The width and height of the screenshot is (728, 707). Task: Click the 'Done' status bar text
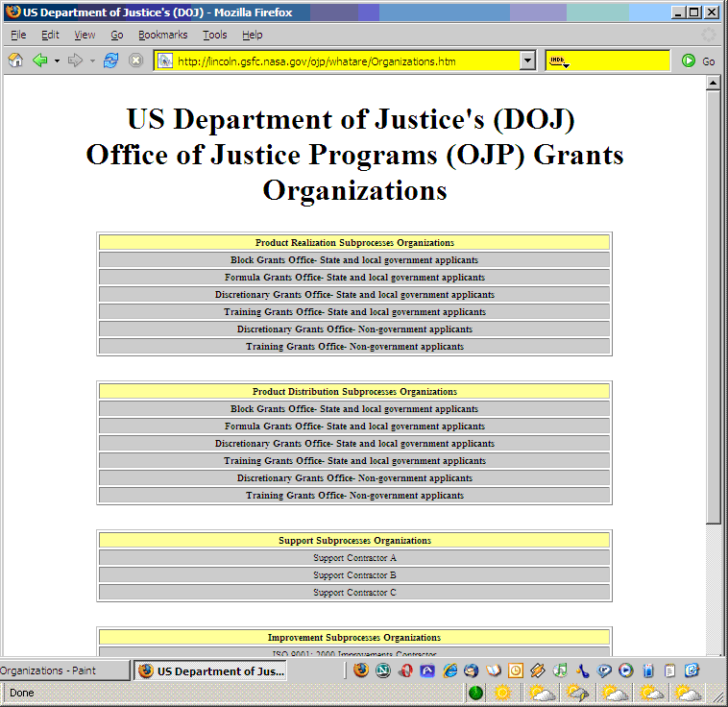(22, 693)
